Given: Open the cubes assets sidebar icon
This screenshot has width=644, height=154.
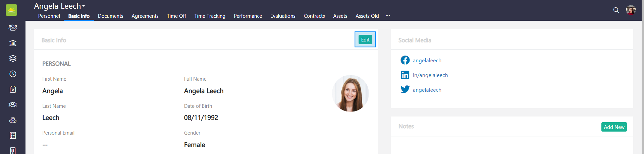Looking at the screenshot, I should pyautogui.click(x=13, y=120).
